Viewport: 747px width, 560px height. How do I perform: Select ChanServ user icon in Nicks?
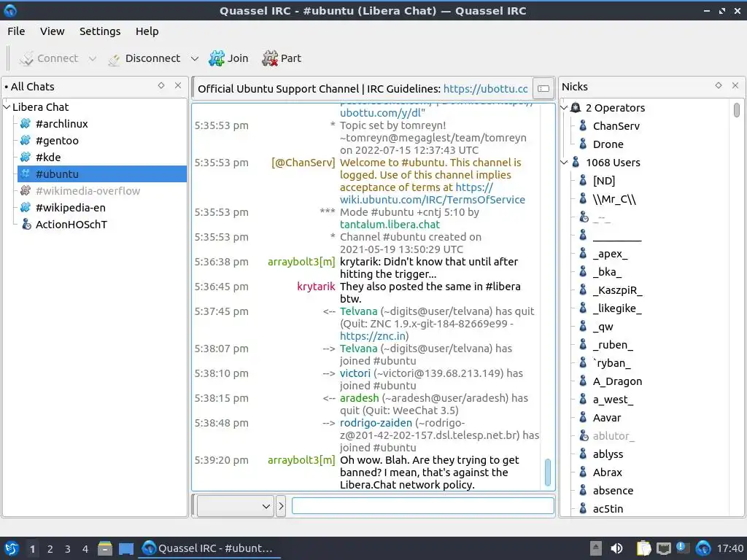[583, 126]
